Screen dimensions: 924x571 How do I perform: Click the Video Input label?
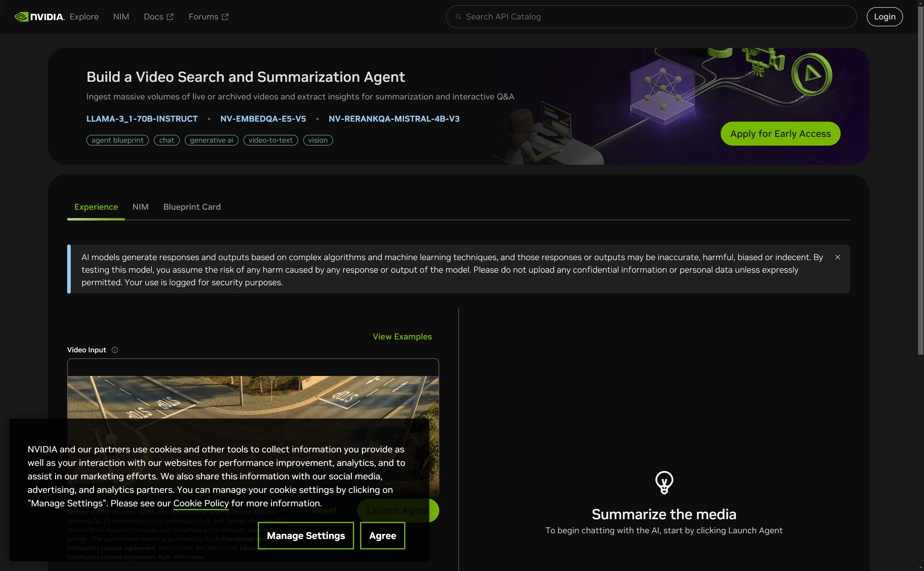click(x=87, y=350)
